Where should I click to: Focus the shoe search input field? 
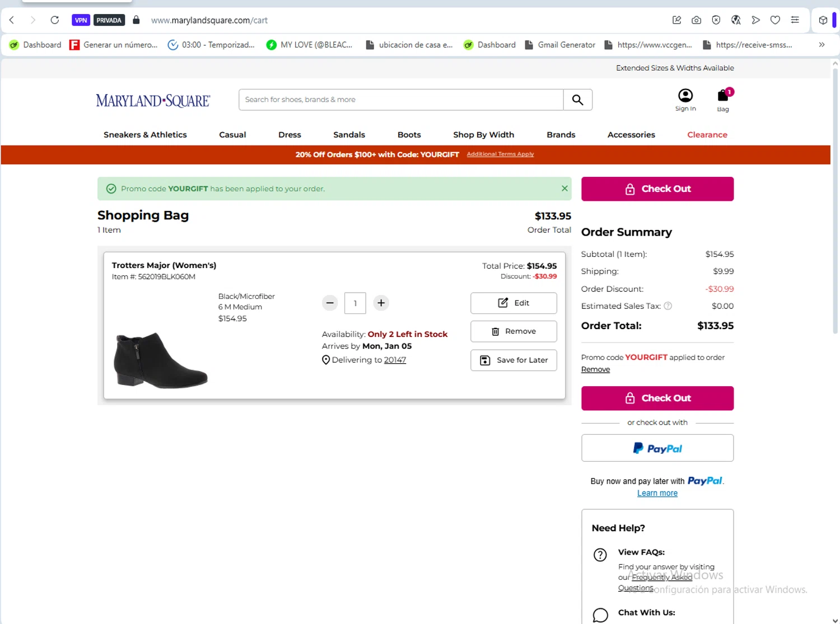coord(401,100)
